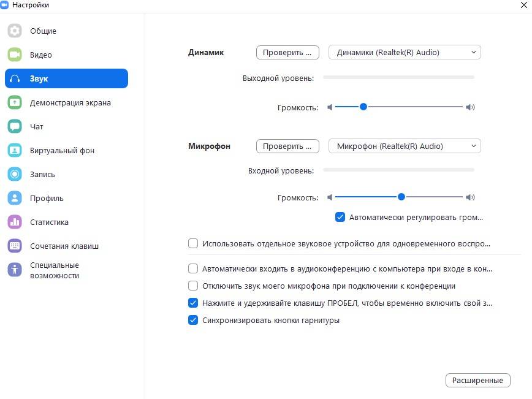Open the Микрофон (Realtek(R) Audio) dropdown
The width and height of the screenshot is (532, 399).
[405, 146]
